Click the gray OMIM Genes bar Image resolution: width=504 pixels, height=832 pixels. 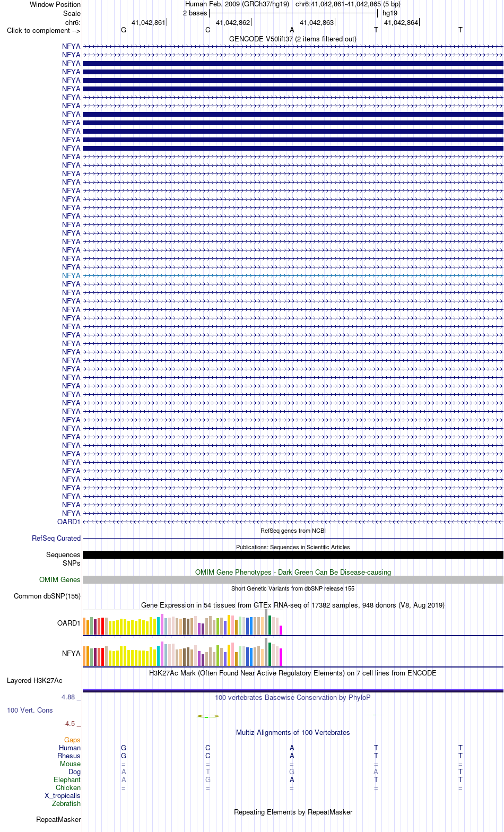pos(293,580)
